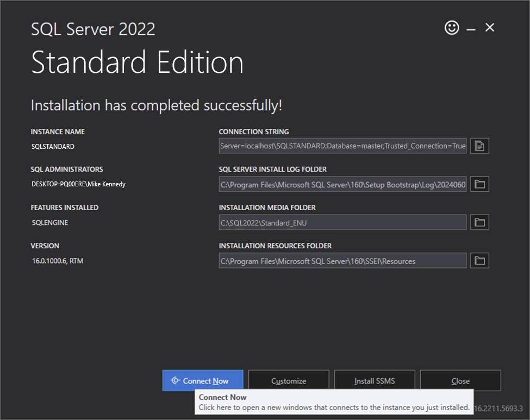Focus the Installation Media Folder text box

(342, 222)
